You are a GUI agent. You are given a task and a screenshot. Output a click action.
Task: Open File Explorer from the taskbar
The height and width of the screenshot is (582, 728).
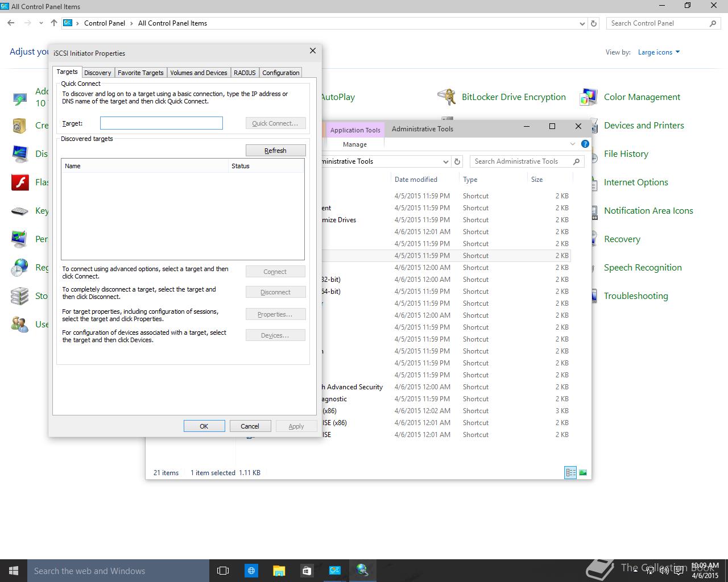coord(279,571)
